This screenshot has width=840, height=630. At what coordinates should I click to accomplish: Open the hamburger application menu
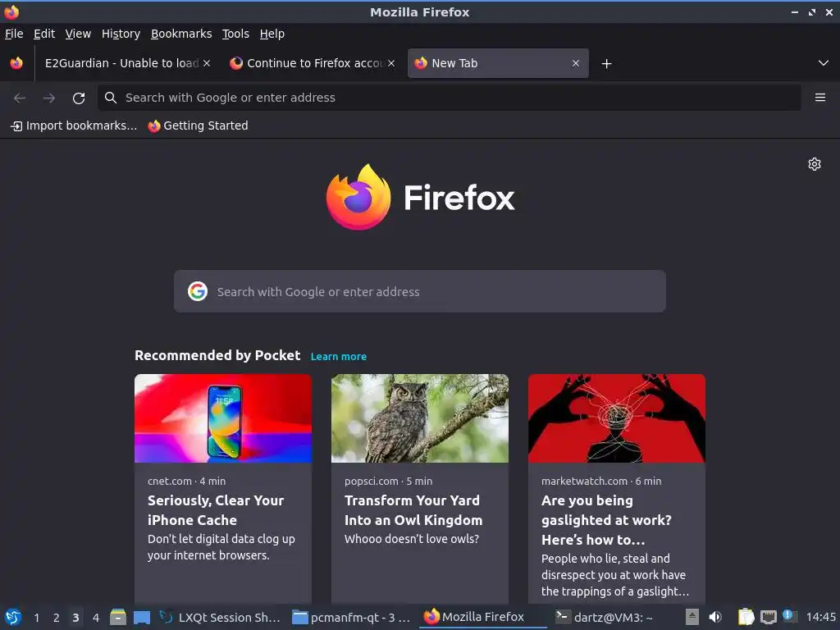pyautogui.click(x=820, y=98)
